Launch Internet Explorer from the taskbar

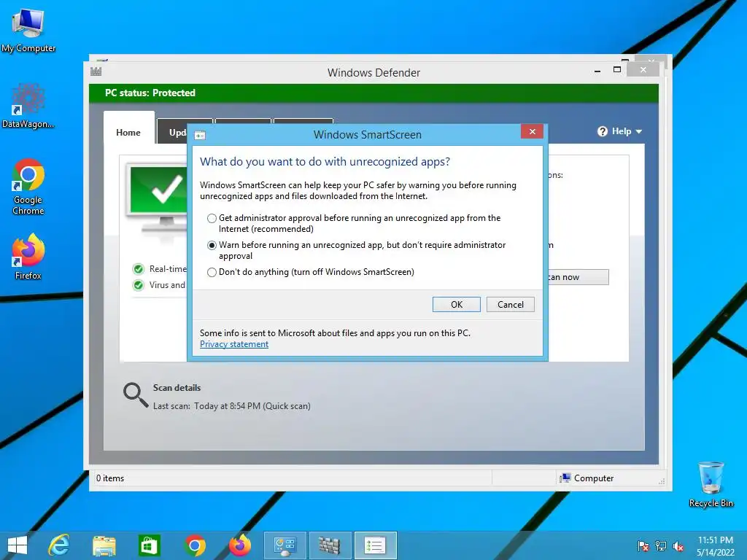point(59,545)
